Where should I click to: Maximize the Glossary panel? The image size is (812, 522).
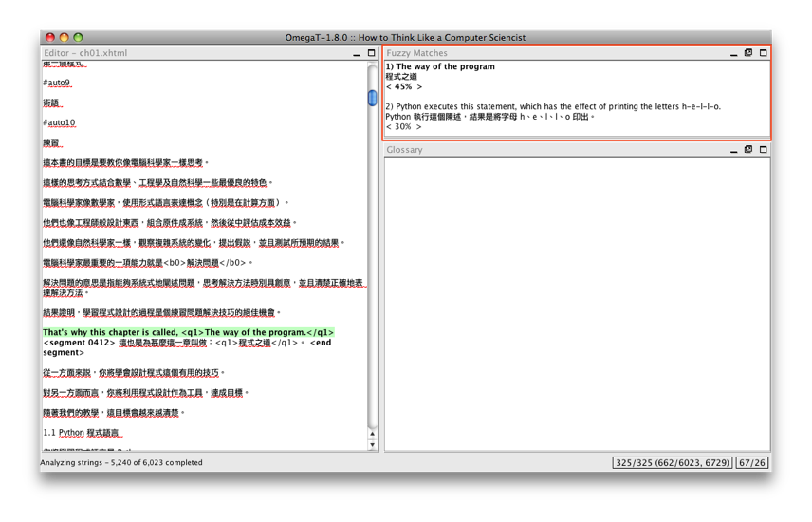pyautogui.click(x=763, y=150)
